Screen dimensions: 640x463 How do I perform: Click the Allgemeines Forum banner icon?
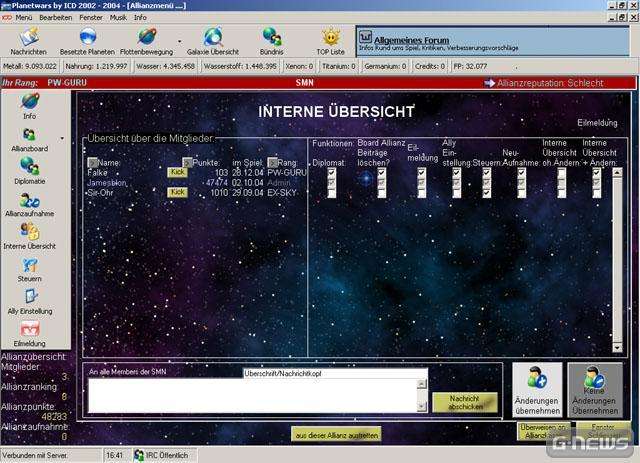365,38
